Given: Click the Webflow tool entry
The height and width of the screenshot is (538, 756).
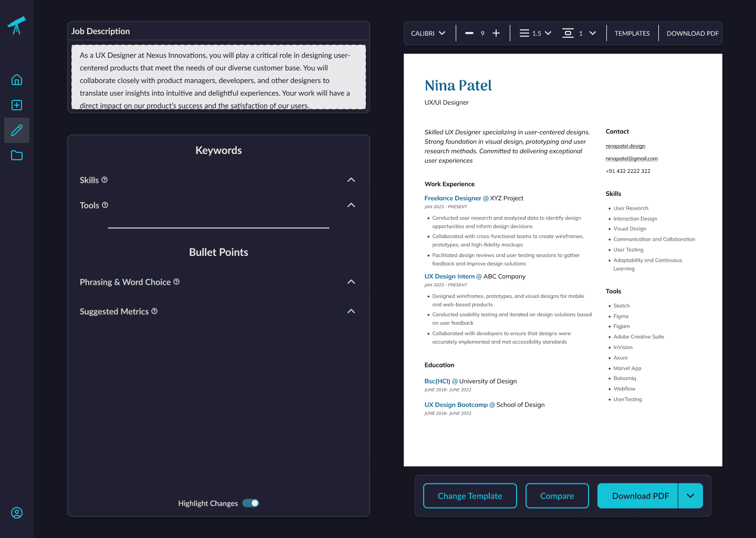Looking at the screenshot, I should 624,389.
